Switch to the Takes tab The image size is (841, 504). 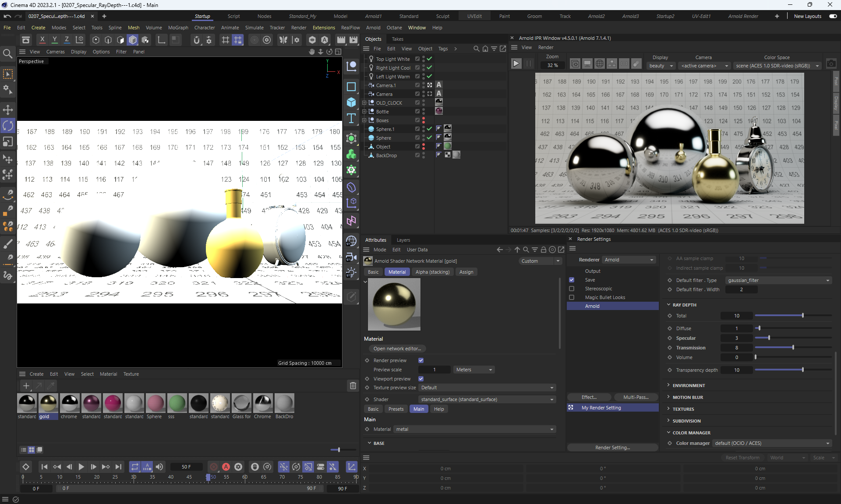pos(397,39)
